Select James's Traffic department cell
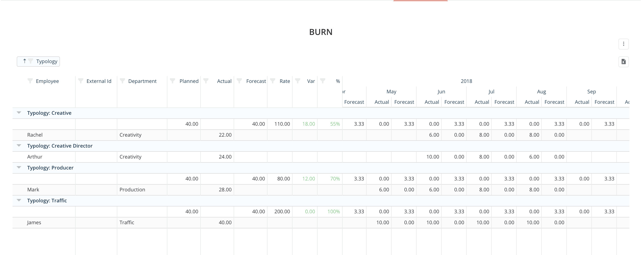The image size is (644, 255). tap(127, 222)
